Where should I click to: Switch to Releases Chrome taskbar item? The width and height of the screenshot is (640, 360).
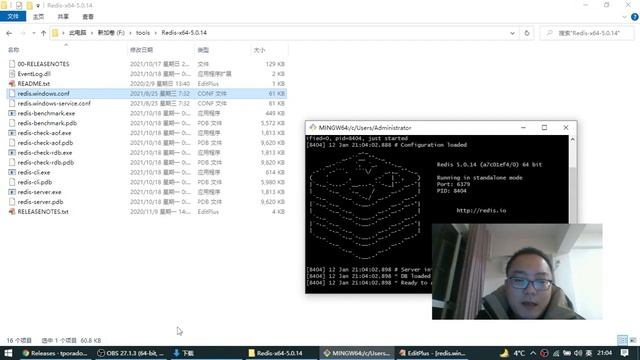pyautogui.click(x=55, y=353)
